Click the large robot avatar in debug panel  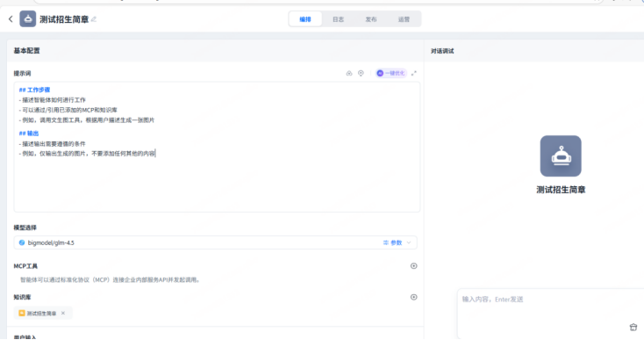(x=561, y=156)
